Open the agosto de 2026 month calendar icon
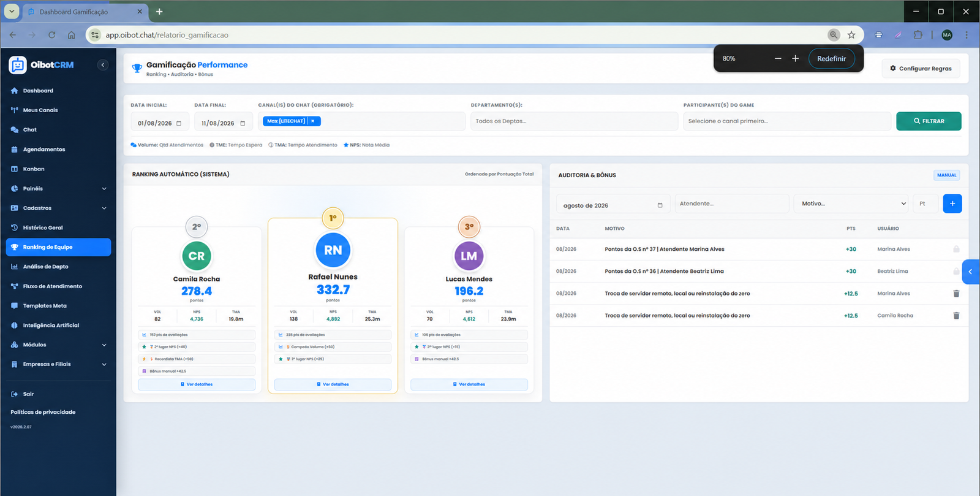 click(660, 205)
